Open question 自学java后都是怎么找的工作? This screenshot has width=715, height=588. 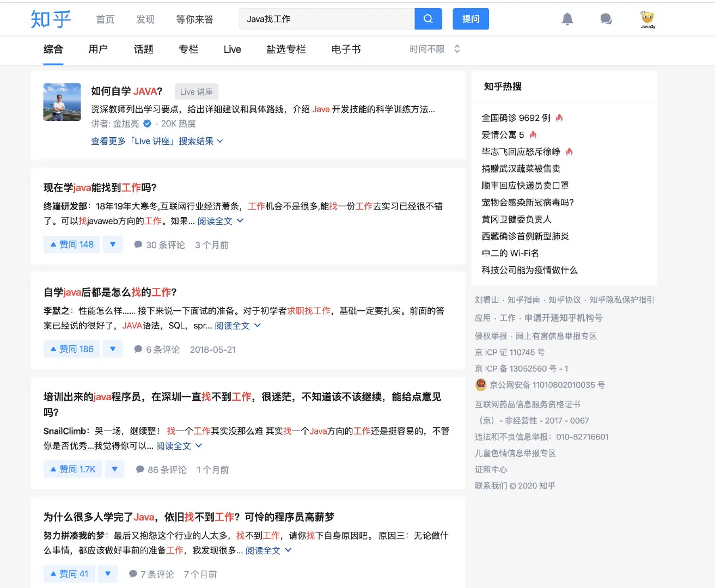tap(110, 292)
